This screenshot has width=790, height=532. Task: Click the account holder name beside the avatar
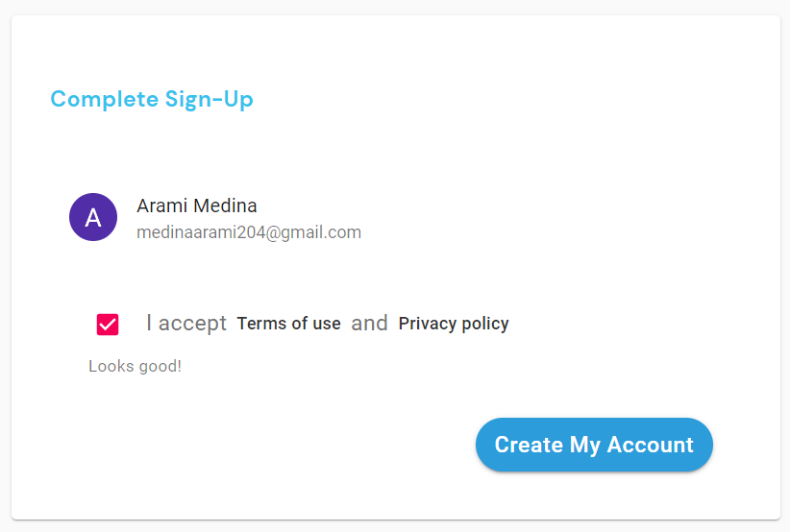pos(197,206)
